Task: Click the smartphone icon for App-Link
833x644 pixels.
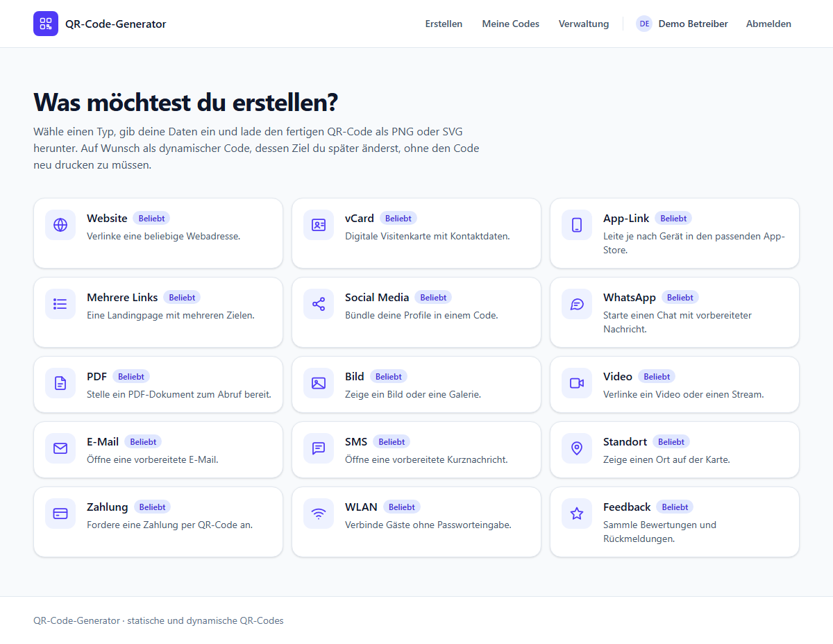Action: pos(577,225)
